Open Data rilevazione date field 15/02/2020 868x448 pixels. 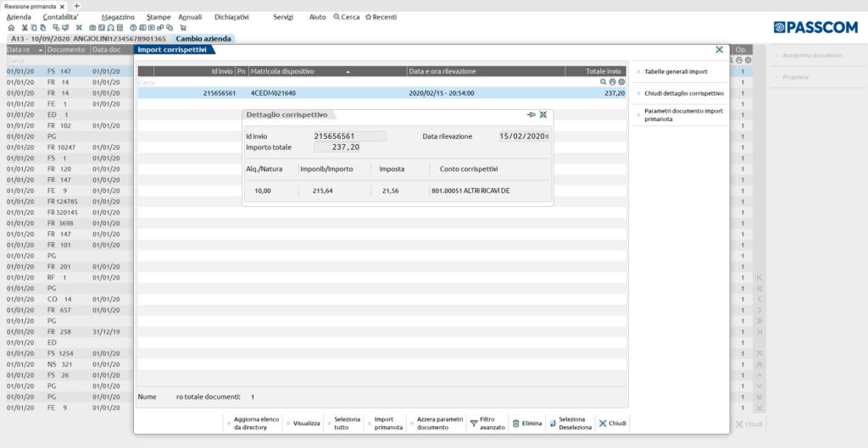524,136
